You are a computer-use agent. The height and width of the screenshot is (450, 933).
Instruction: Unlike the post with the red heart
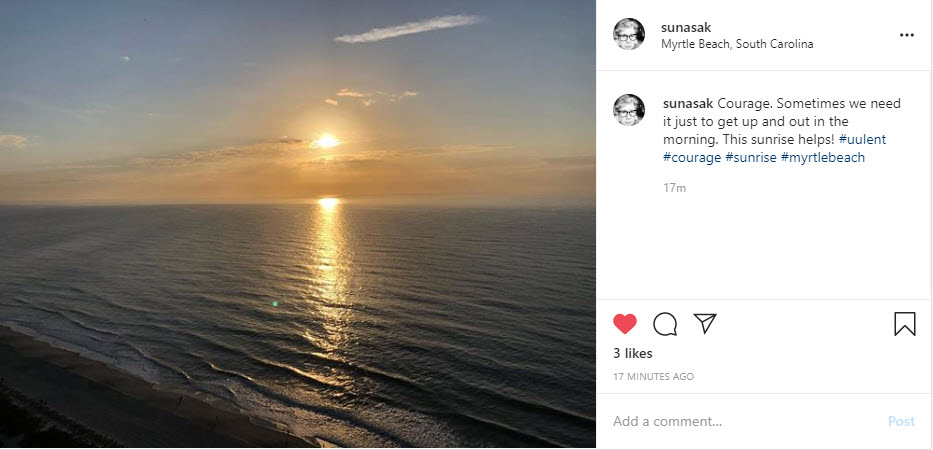click(x=625, y=324)
